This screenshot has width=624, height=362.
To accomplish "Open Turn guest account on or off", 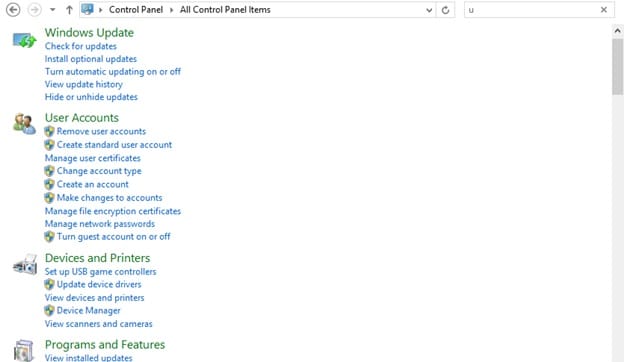I will pos(113,237).
